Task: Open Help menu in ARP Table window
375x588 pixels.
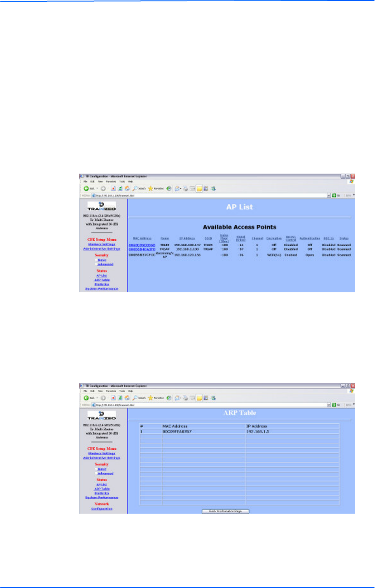Action: [130, 391]
